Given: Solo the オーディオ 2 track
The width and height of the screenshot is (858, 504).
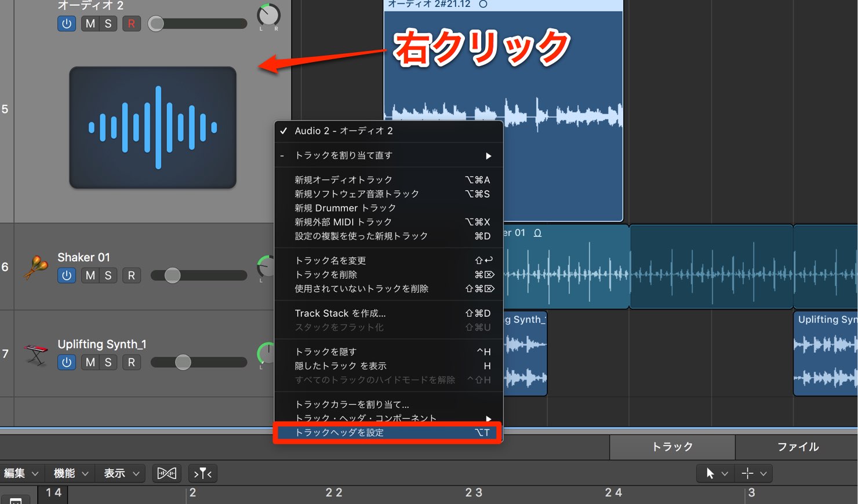Looking at the screenshot, I should pyautogui.click(x=108, y=24).
